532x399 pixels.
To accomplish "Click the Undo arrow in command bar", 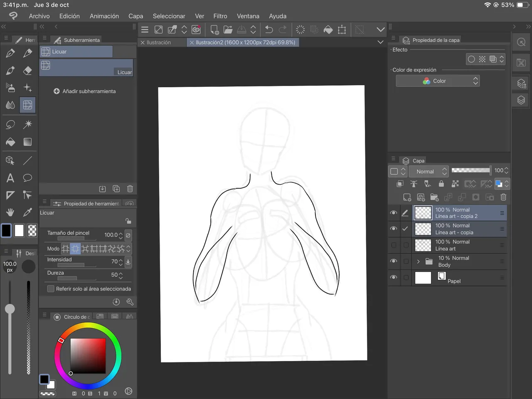I will (269, 30).
